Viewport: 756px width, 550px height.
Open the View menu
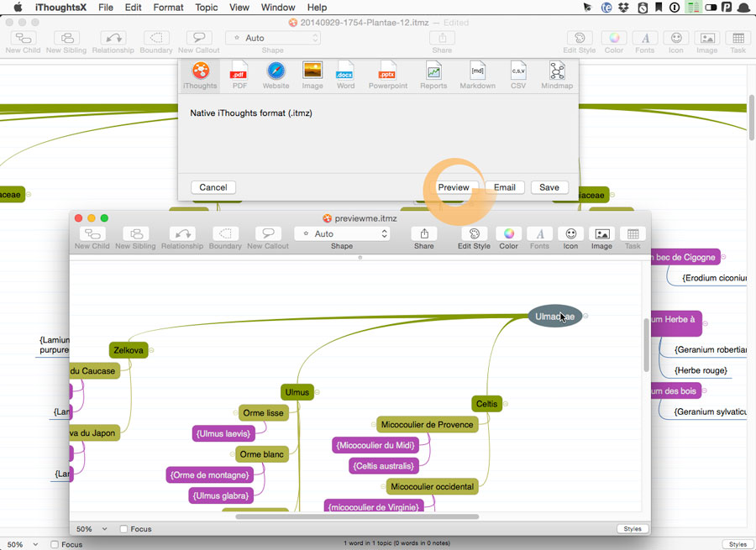(239, 8)
